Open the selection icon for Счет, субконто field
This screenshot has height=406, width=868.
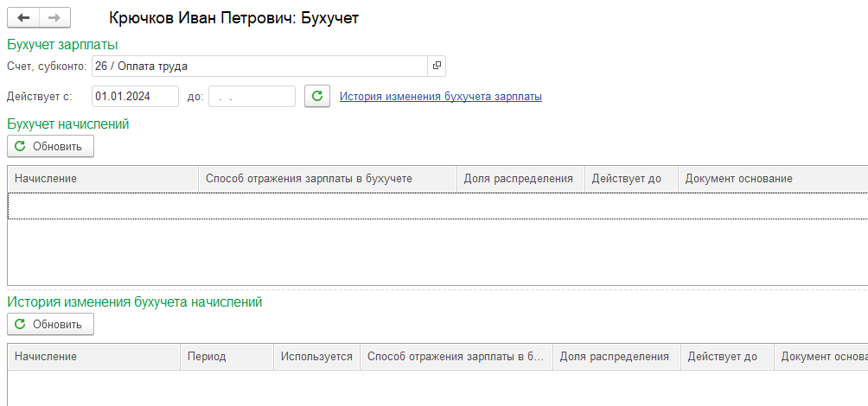437,67
